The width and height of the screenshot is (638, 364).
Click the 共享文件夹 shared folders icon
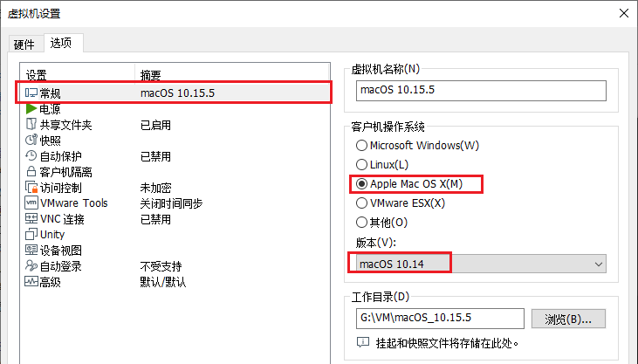(x=31, y=124)
